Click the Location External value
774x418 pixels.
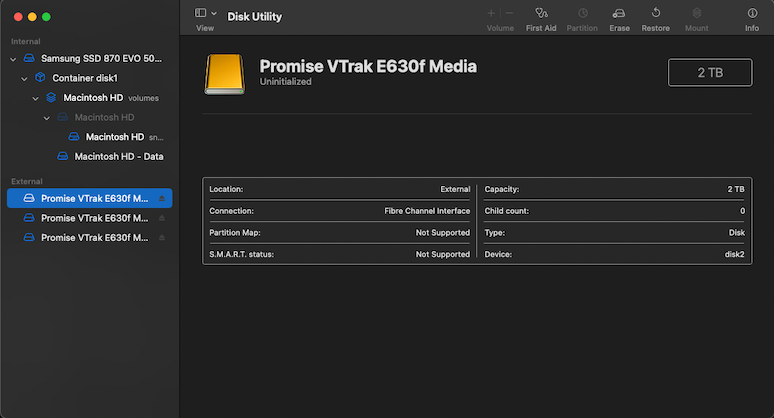click(x=455, y=189)
